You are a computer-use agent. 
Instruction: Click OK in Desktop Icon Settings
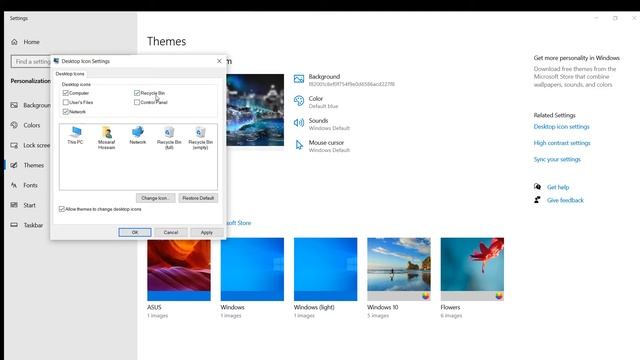tap(135, 232)
